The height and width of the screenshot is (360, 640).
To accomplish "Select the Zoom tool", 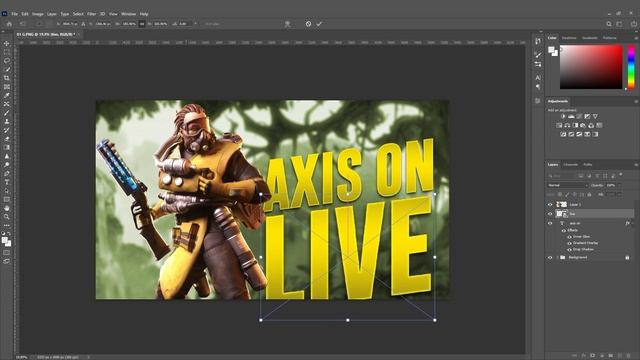I will [x=7, y=217].
